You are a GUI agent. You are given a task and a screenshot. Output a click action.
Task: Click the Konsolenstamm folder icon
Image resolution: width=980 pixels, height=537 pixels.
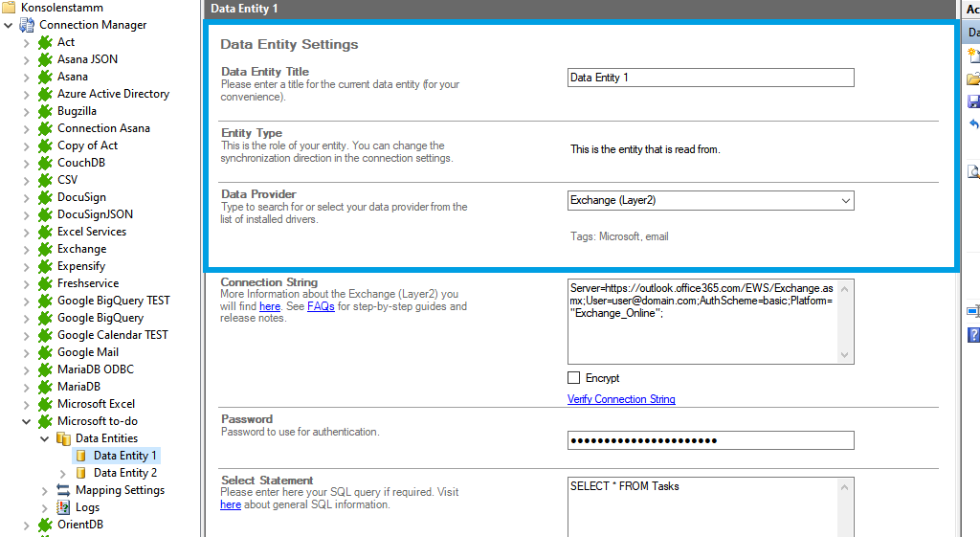[10, 8]
